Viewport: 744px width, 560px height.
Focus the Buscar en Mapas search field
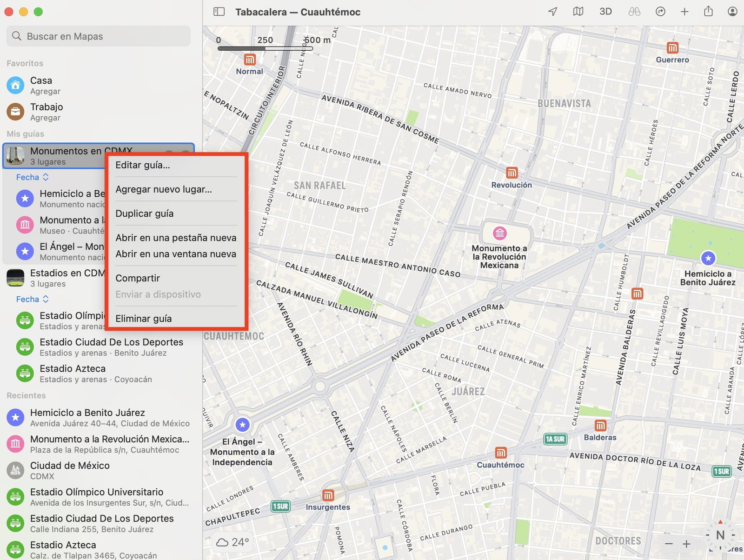tap(99, 36)
